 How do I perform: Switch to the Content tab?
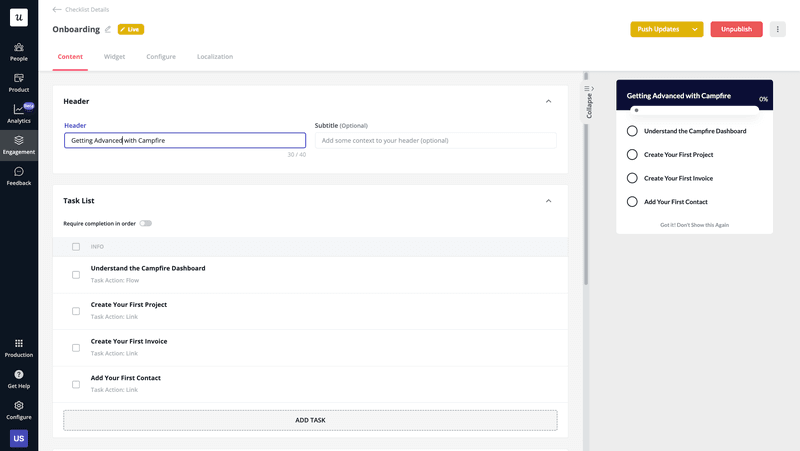click(70, 57)
